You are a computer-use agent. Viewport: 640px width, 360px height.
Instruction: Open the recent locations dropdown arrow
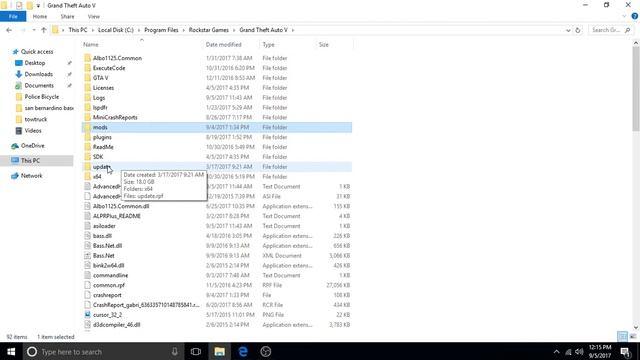point(34,30)
